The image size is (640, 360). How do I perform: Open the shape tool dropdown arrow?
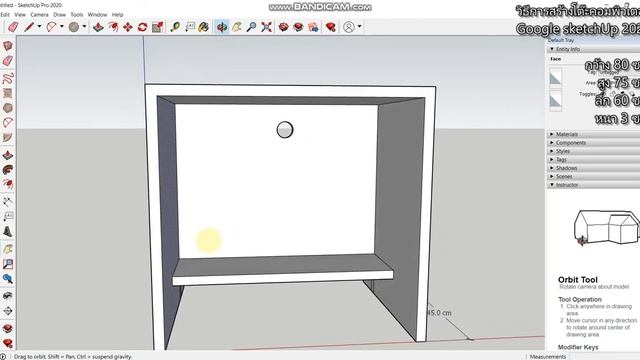84,27
